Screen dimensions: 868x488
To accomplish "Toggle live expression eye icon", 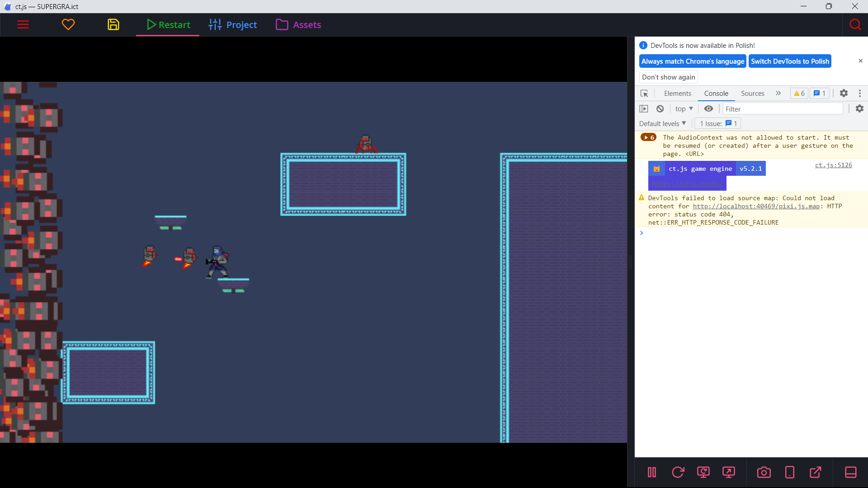I will (x=708, y=109).
